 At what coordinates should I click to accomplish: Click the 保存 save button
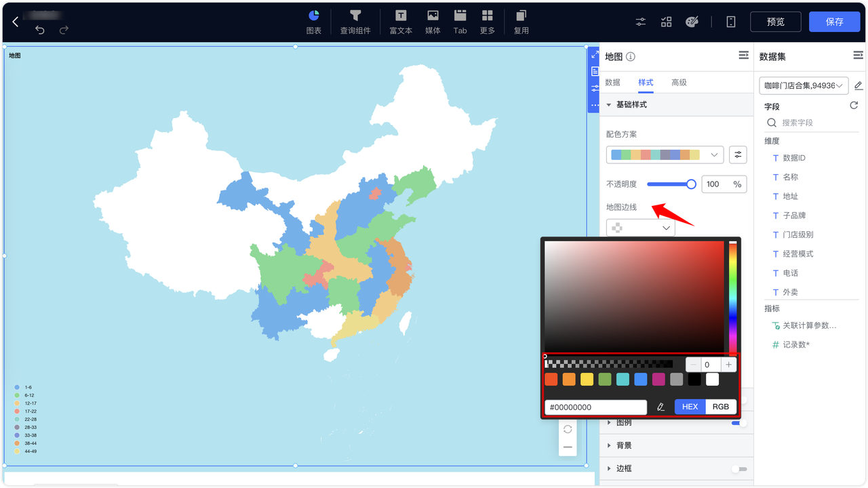[x=834, y=22]
